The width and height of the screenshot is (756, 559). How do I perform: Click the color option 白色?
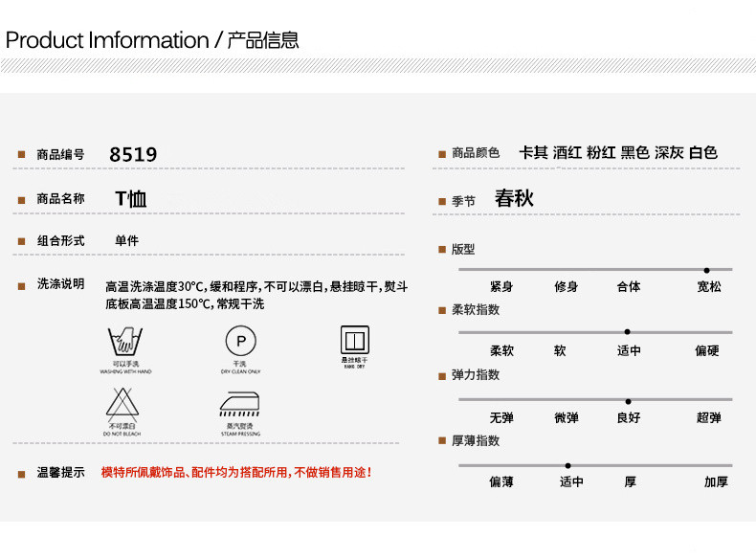point(703,152)
